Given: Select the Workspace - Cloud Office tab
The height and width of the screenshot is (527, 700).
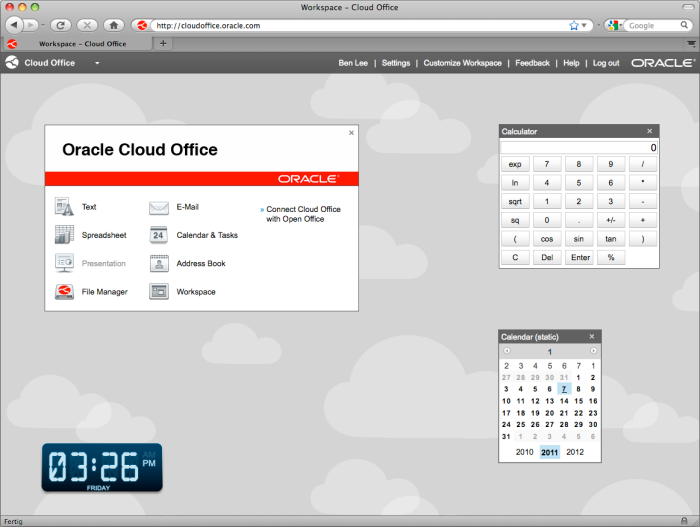Looking at the screenshot, I should point(78,44).
